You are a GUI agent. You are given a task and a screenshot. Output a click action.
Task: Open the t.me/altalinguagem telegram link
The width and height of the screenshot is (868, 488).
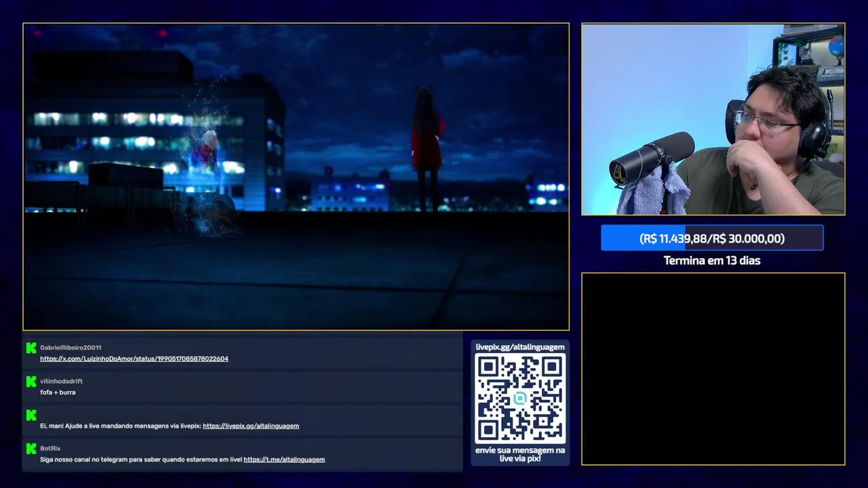pyautogui.click(x=284, y=460)
